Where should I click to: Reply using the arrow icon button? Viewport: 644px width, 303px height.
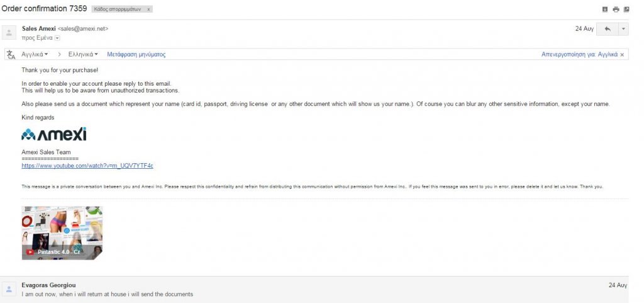pos(608,29)
